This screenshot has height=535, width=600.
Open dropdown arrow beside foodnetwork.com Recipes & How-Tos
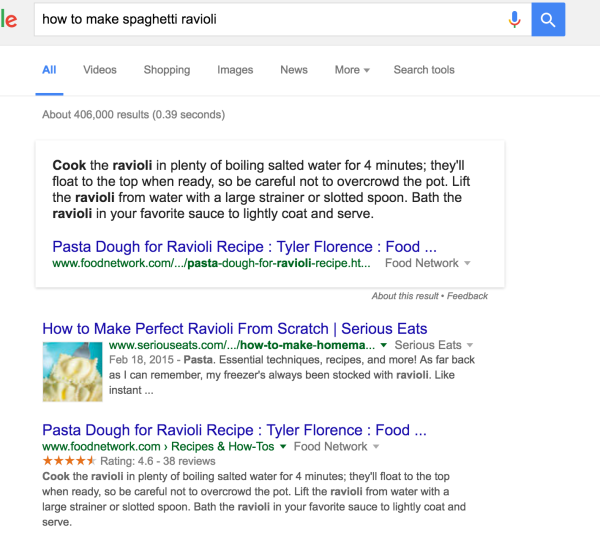tap(283, 447)
